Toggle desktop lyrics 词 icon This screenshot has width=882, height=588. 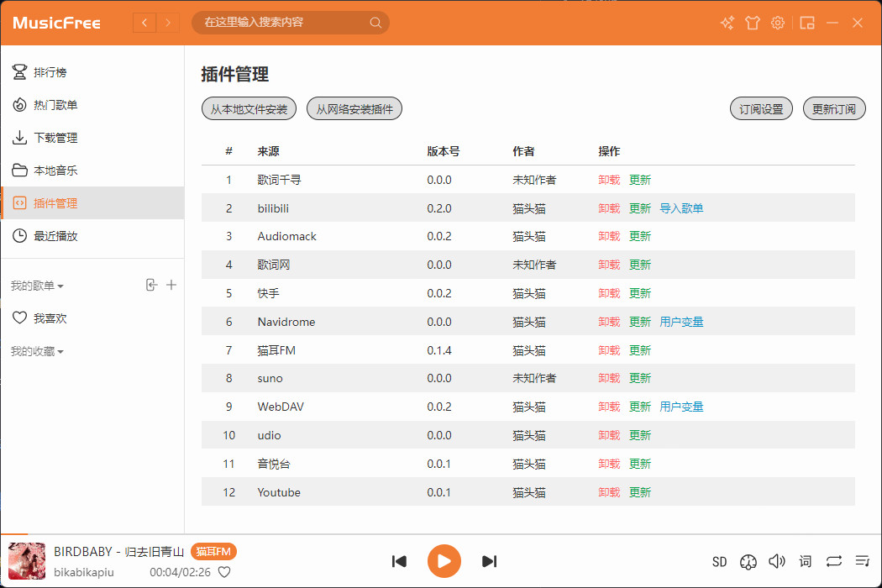coord(805,562)
